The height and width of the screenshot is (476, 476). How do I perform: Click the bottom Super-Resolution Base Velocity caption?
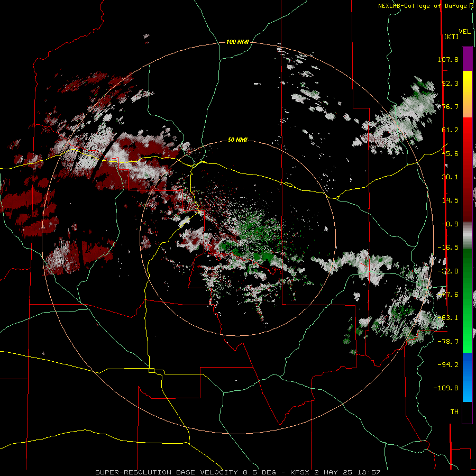237,472
